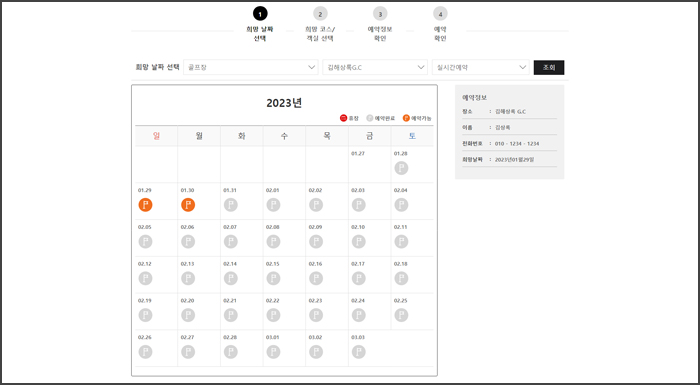Go to step 2 희망 코스/객실 선택

[x=320, y=24]
